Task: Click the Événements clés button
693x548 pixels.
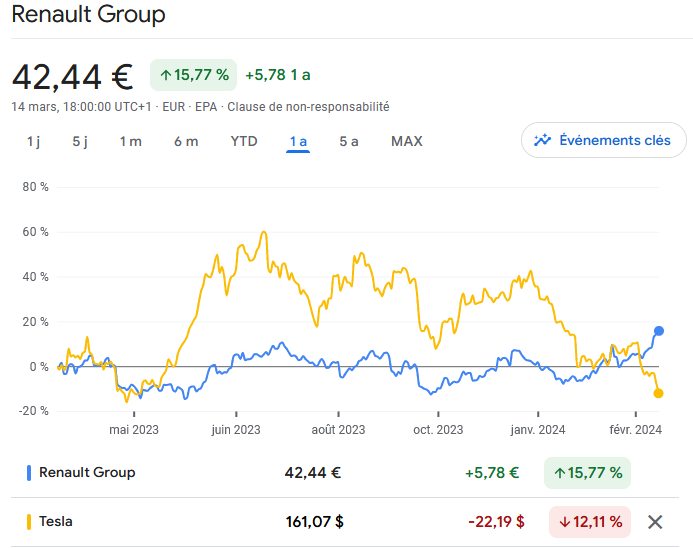Action: pyautogui.click(x=603, y=141)
